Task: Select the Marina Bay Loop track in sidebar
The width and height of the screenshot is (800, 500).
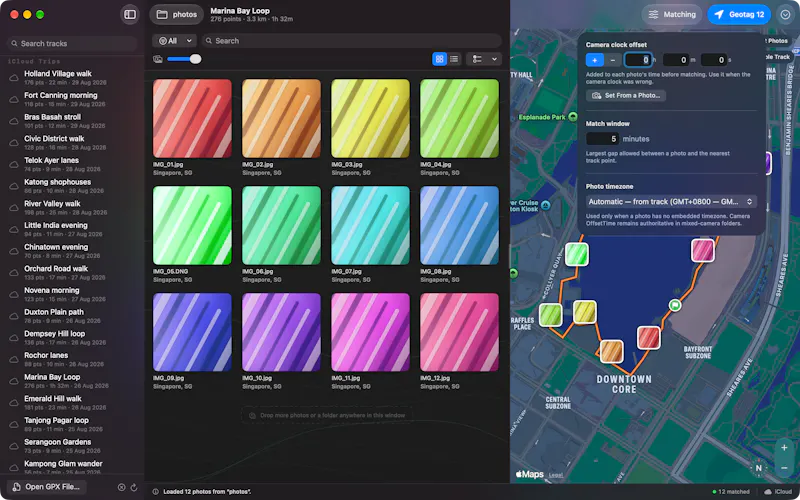Action: pos(72,381)
